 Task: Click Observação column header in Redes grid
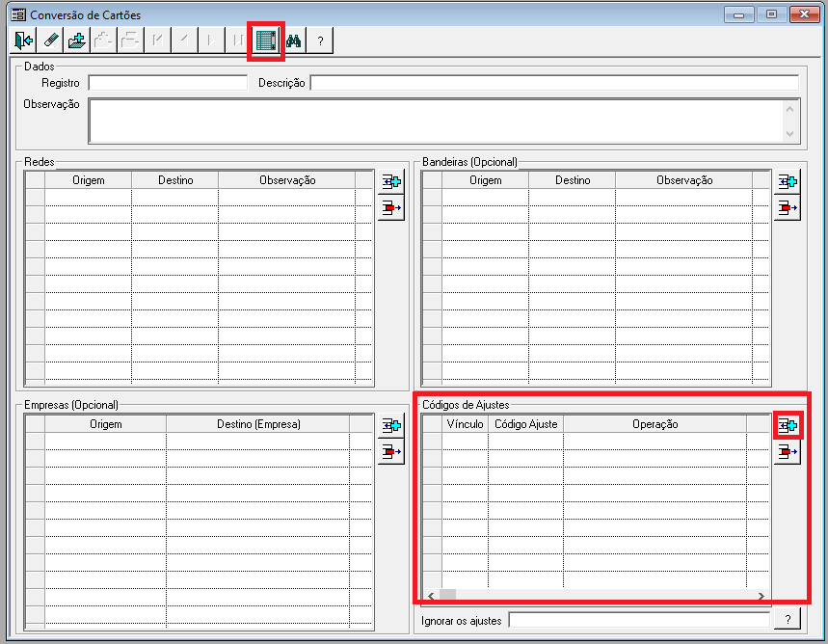(x=287, y=180)
